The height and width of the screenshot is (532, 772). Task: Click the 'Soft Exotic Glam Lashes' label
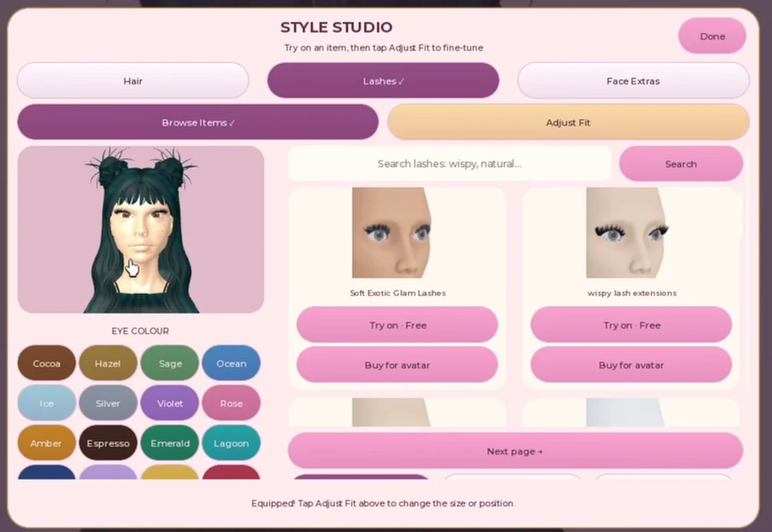(x=398, y=293)
